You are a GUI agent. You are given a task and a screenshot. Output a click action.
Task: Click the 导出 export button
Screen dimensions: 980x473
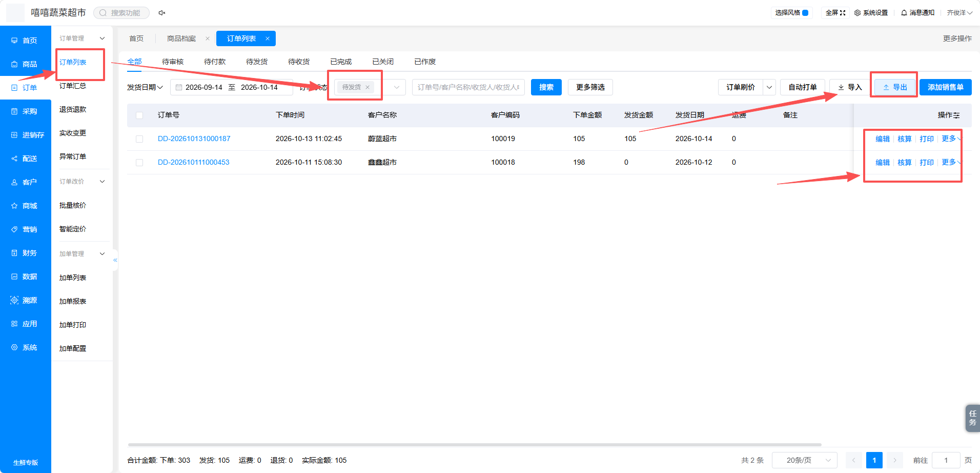[895, 87]
